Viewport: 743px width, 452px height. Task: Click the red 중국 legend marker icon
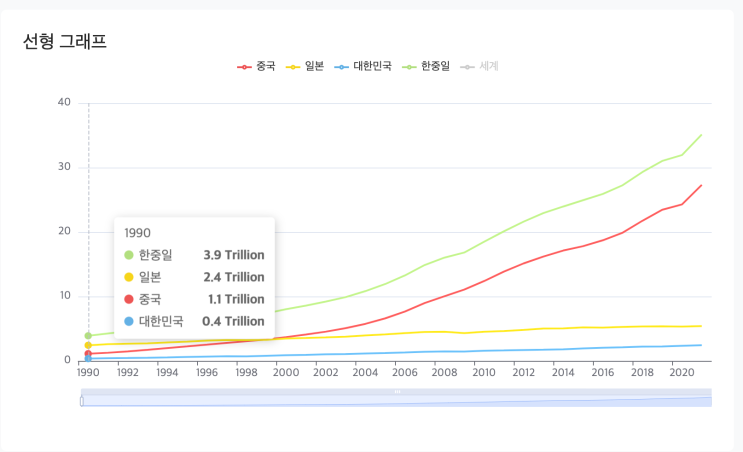pos(245,67)
